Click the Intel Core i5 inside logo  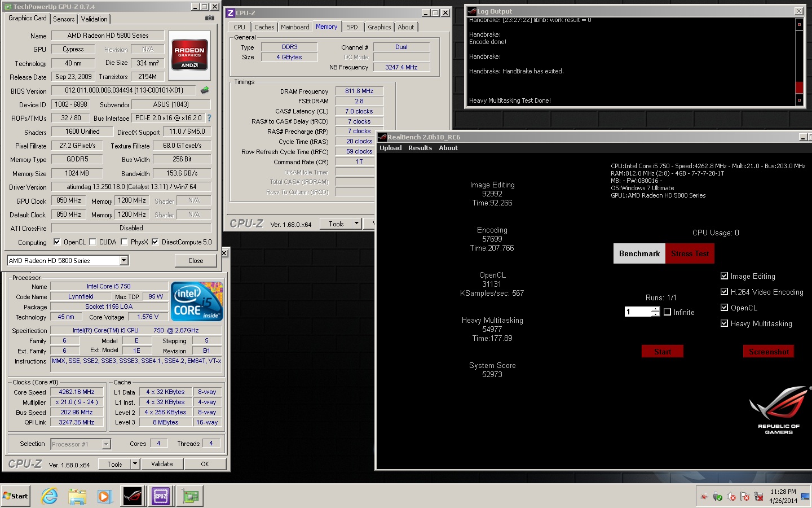click(x=197, y=301)
